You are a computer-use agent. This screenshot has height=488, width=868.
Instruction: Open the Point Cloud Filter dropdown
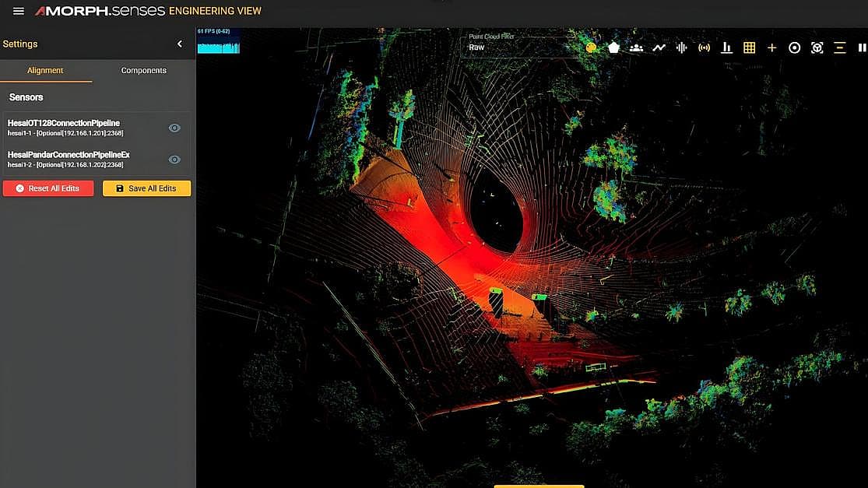(522, 47)
